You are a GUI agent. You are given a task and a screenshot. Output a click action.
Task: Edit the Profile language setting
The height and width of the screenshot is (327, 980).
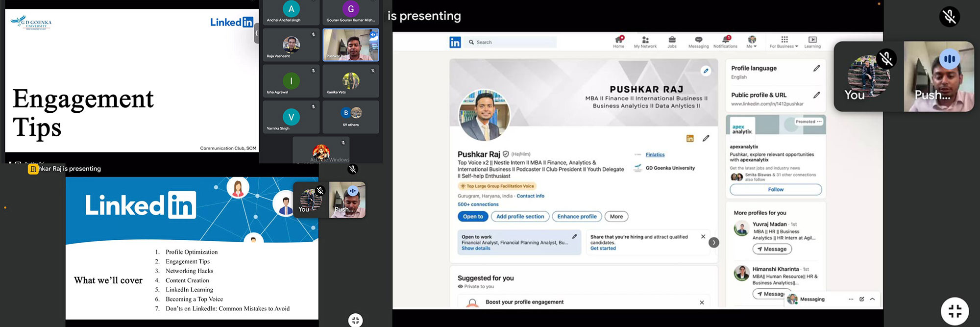point(816,68)
